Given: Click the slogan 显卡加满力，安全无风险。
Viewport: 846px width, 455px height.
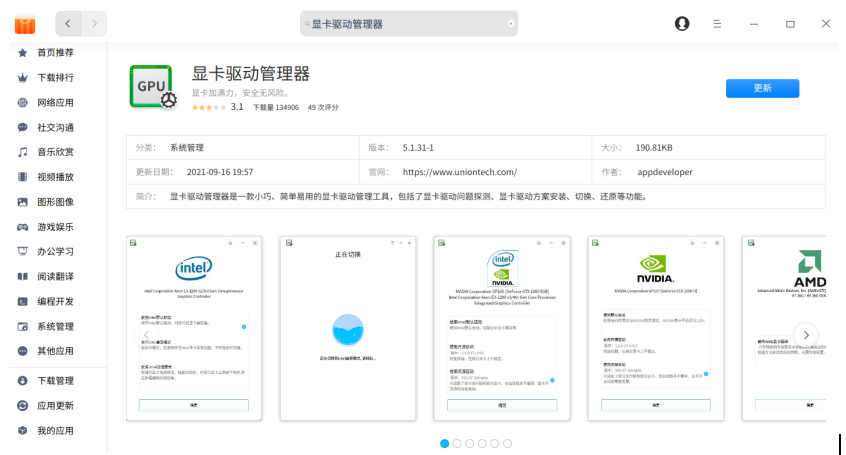Looking at the screenshot, I should 241,93.
